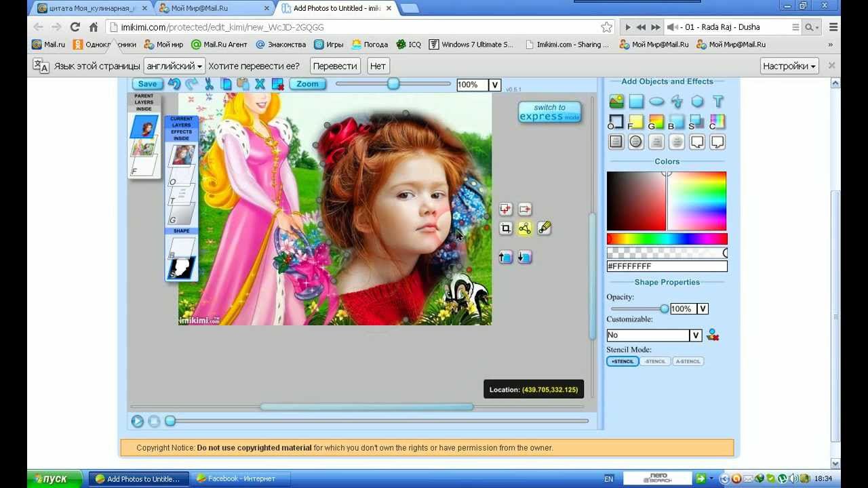The height and width of the screenshot is (488, 868).
Task: Open the Настройки translation settings dropdown
Action: click(x=790, y=66)
